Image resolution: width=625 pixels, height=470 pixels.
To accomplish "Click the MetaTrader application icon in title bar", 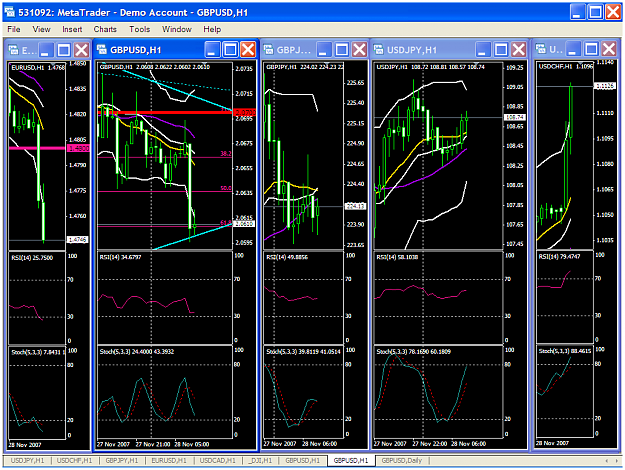I will (10, 12).
